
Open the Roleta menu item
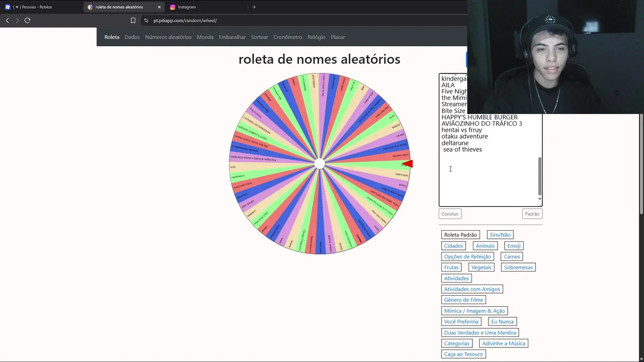[112, 37]
